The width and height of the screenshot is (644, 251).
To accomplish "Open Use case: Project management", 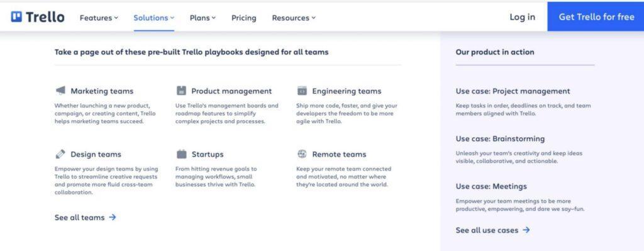I will point(513,91).
